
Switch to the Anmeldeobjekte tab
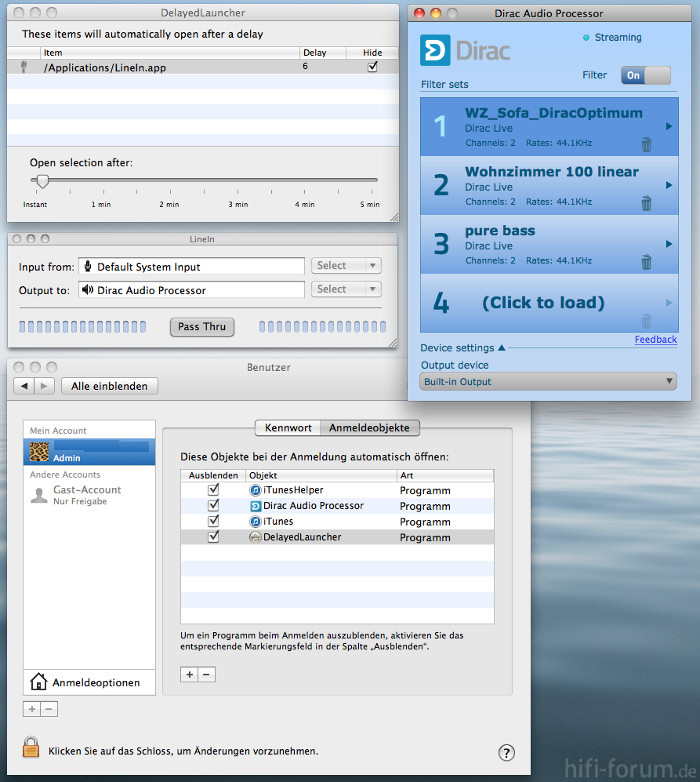coord(369,428)
